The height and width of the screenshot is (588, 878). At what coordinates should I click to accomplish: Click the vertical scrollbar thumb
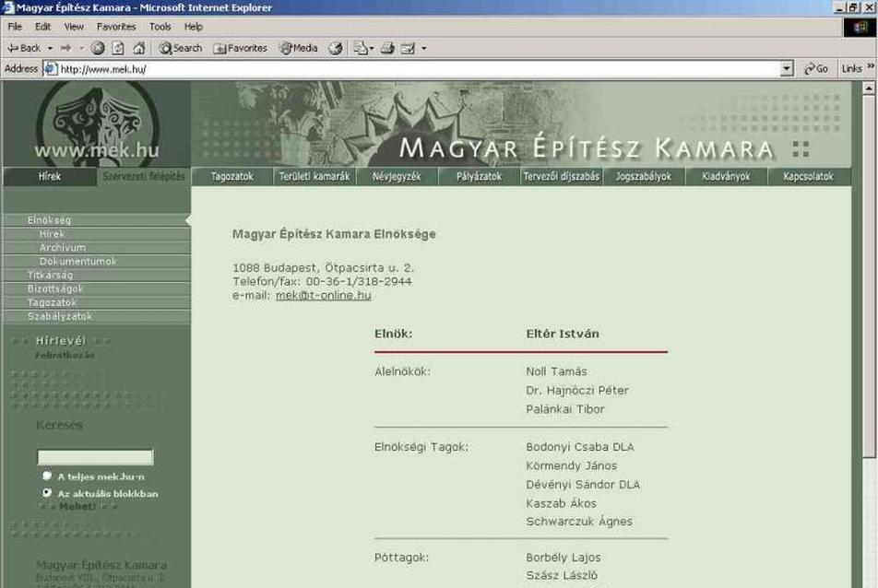click(x=869, y=276)
